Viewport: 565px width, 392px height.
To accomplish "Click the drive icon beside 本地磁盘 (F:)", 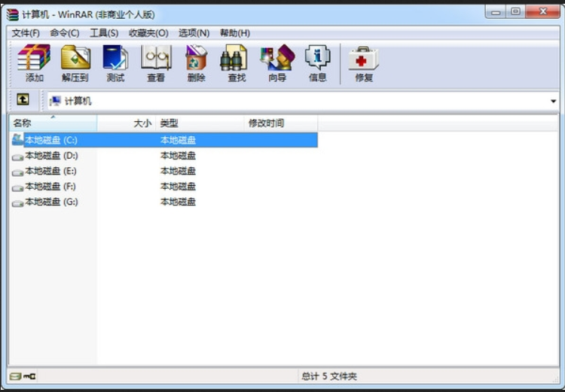I will 17,187.
